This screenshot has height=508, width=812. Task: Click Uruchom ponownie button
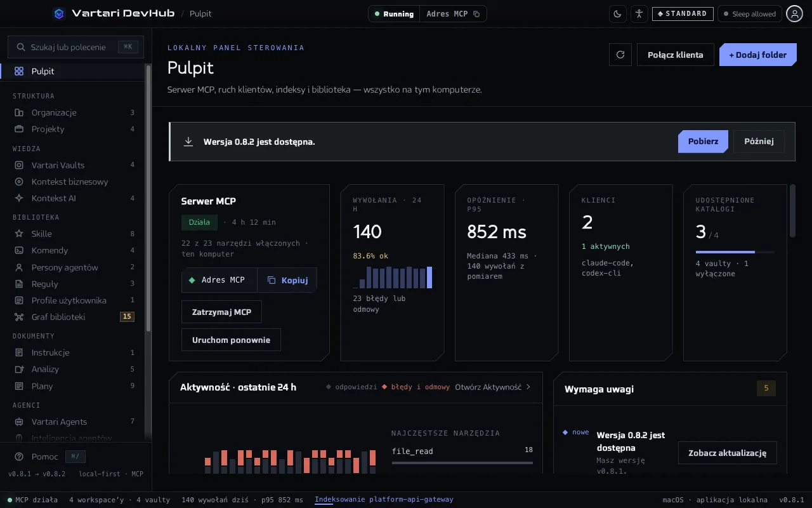(231, 340)
